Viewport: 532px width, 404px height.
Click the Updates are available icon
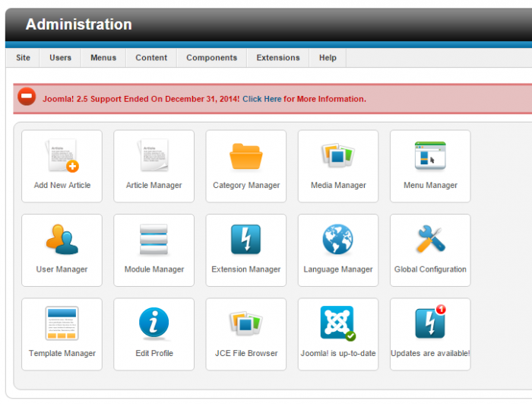pyautogui.click(x=430, y=325)
